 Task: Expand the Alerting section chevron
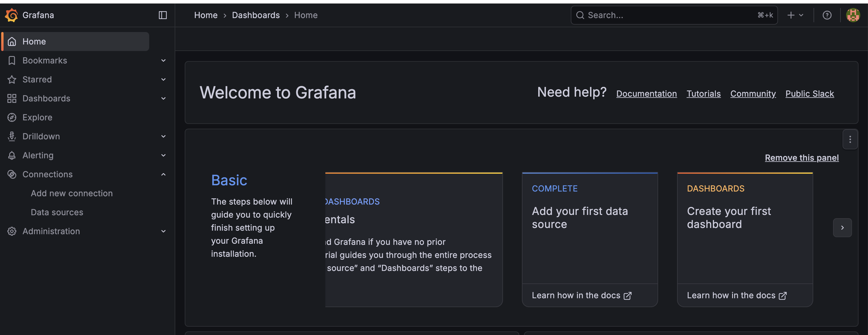click(163, 155)
